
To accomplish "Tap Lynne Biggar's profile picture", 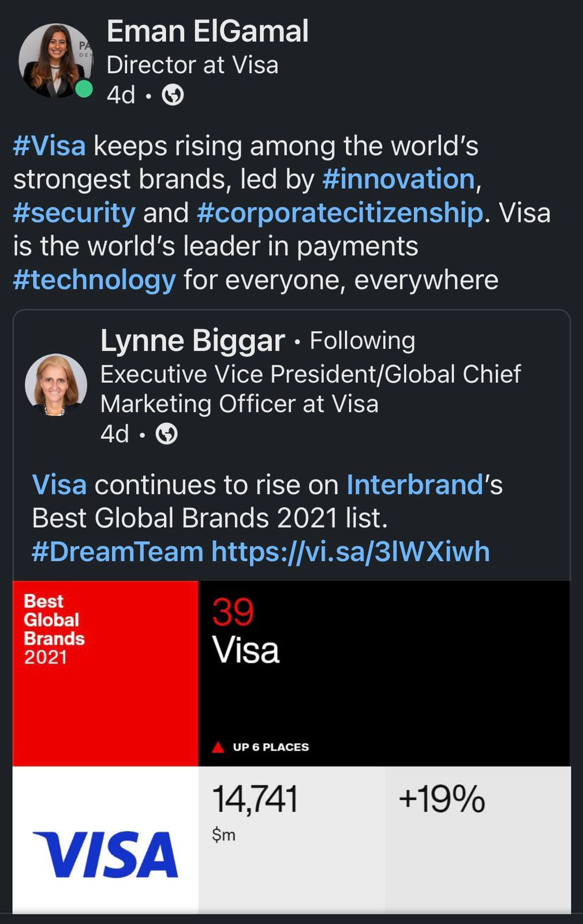I will tap(56, 385).
